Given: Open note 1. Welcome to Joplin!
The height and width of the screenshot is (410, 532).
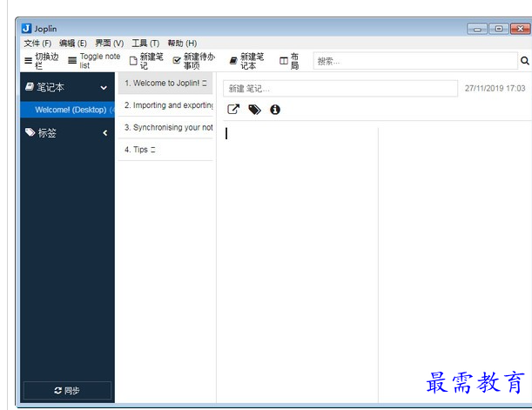Looking at the screenshot, I should 165,83.
